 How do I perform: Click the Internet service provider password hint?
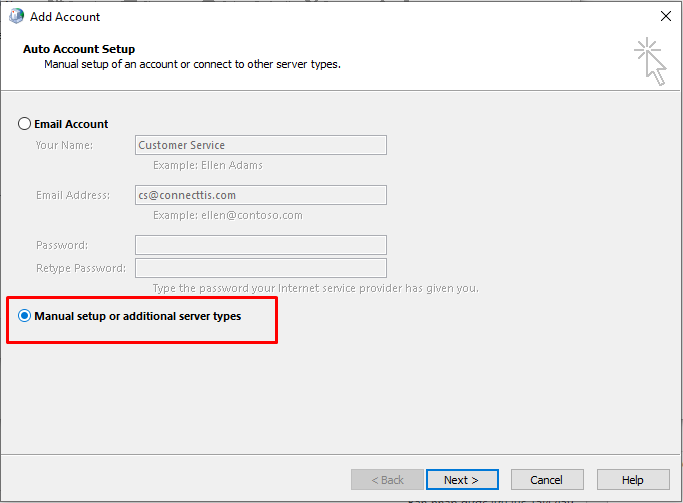click(x=315, y=288)
